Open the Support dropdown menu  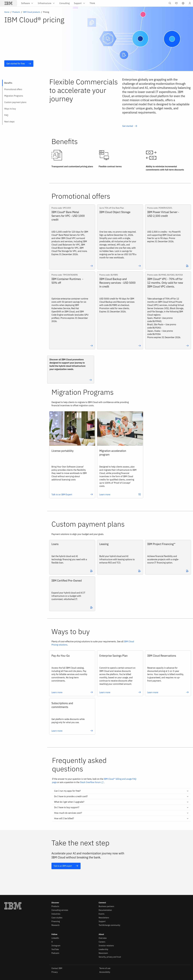point(79,3)
